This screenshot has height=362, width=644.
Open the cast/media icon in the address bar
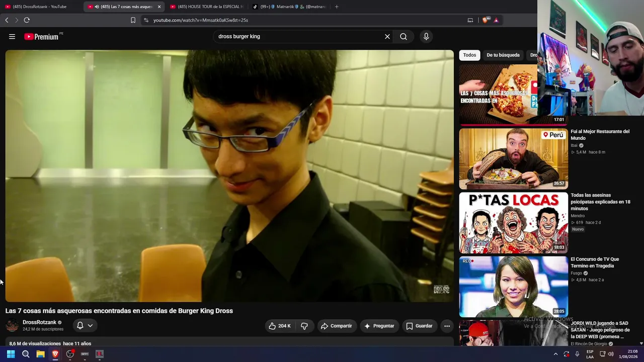pos(470,20)
